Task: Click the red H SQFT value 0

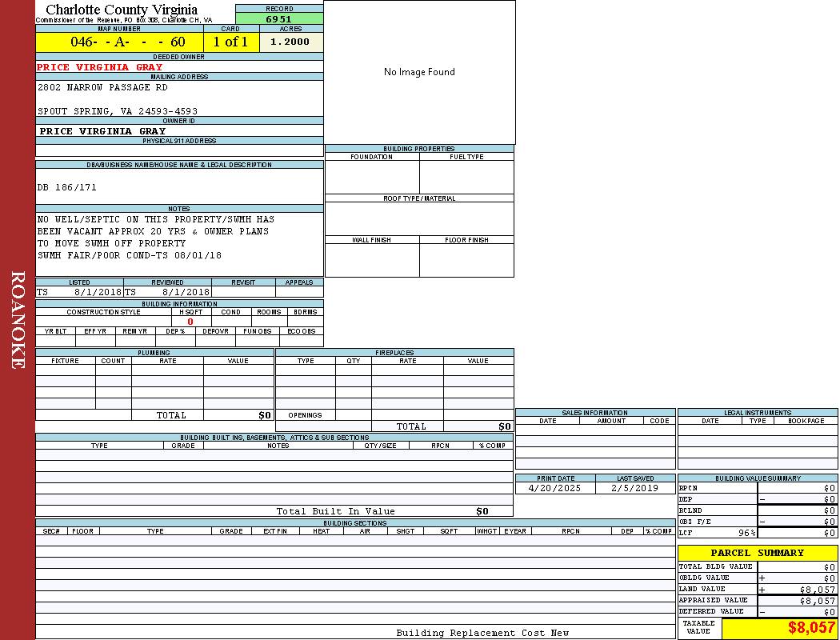Action: [x=190, y=322]
